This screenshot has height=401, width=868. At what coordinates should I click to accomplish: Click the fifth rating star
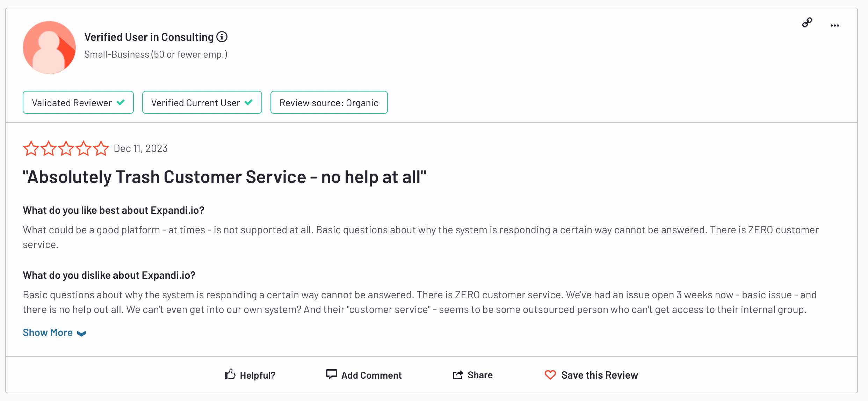(101, 148)
